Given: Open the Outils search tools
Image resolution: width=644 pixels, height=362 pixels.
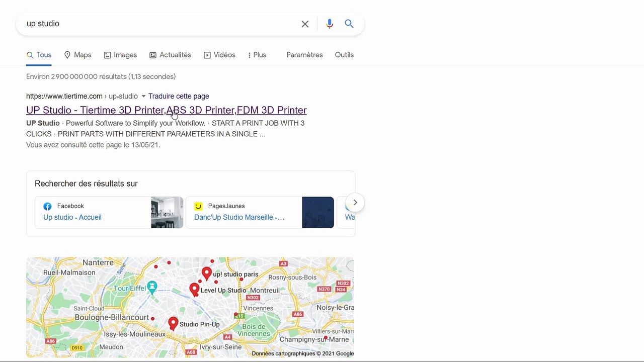Looking at the screenshot, I should pyautogui.click(x=344, y=55).
